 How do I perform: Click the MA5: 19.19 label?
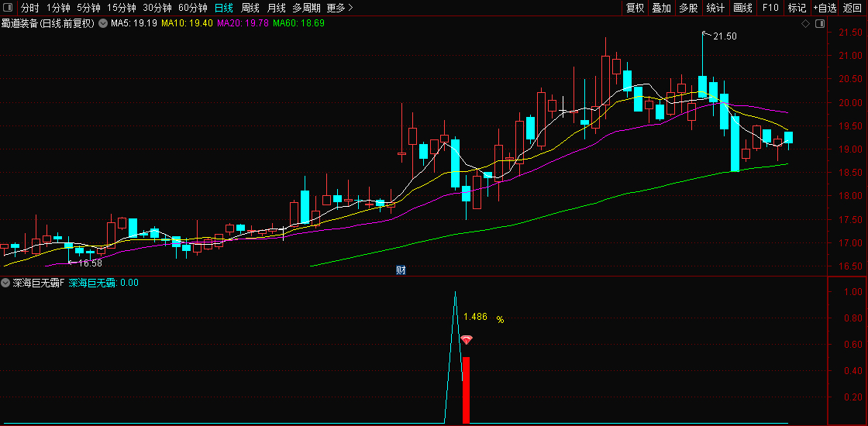pos(134,23)
